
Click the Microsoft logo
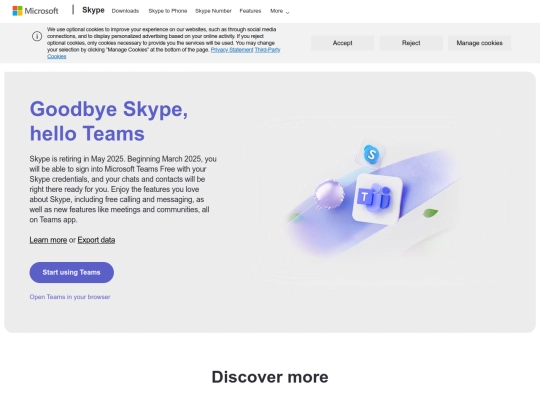coord(35,11)
